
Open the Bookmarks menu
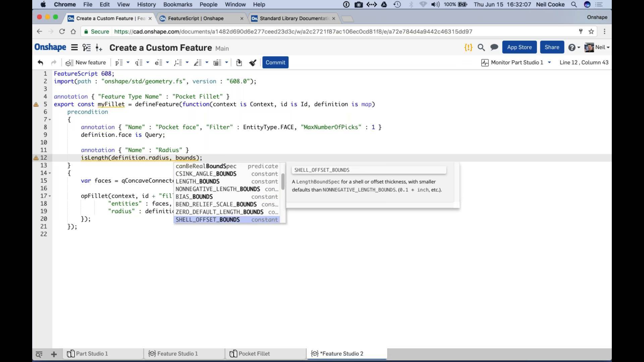178,4
